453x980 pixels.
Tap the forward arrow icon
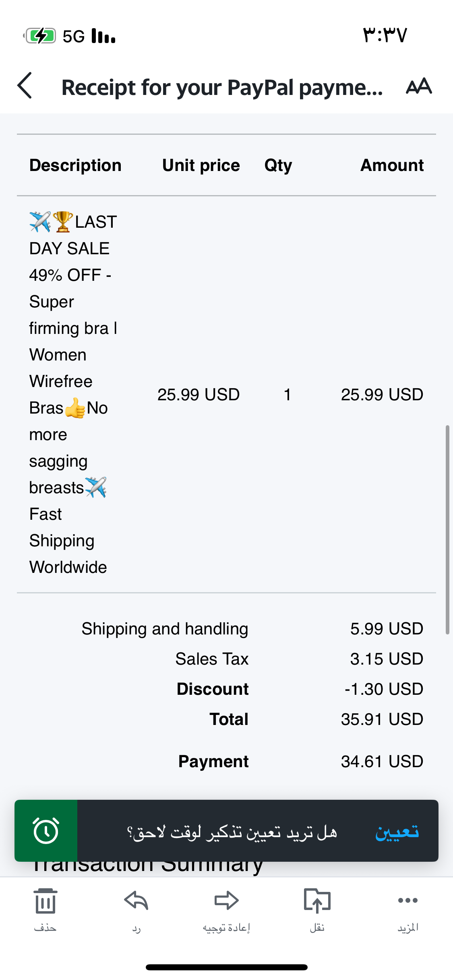[x=226, y=901]
